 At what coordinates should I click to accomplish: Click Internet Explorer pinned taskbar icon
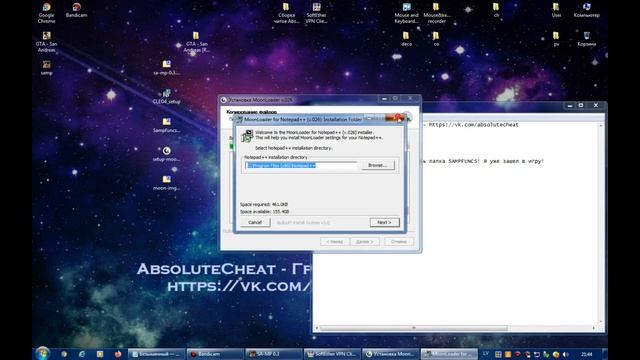click(x=82, y=354)
